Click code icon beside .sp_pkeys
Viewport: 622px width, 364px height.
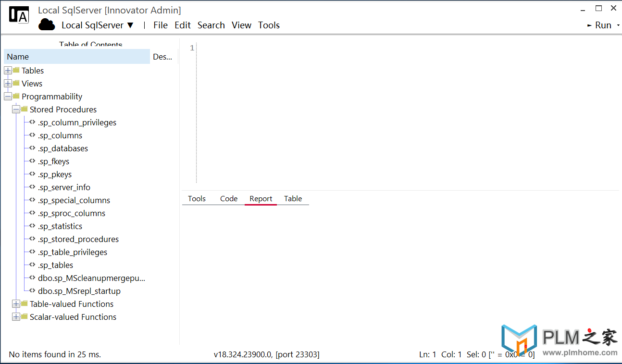click(x=32, y=174)
